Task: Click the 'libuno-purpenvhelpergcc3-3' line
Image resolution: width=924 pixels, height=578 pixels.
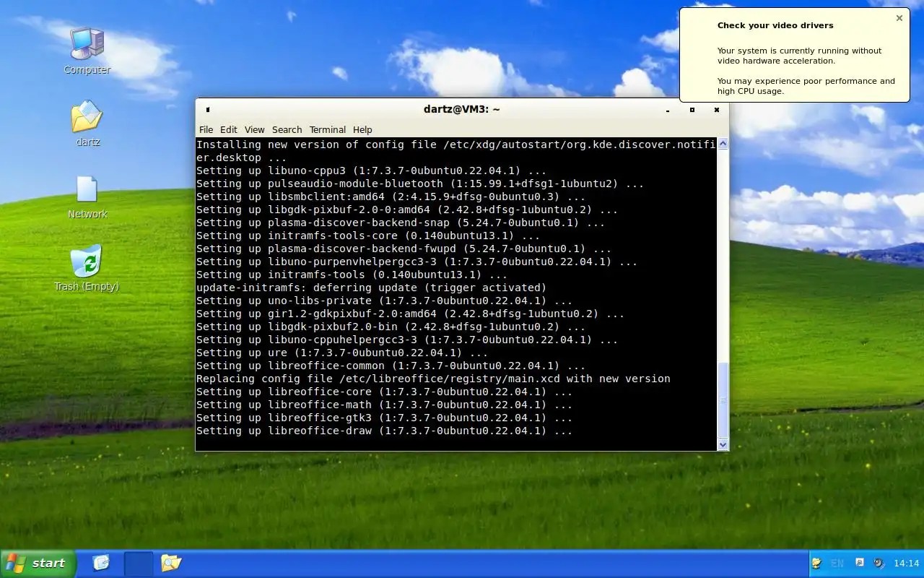Action: click(417, 262)
